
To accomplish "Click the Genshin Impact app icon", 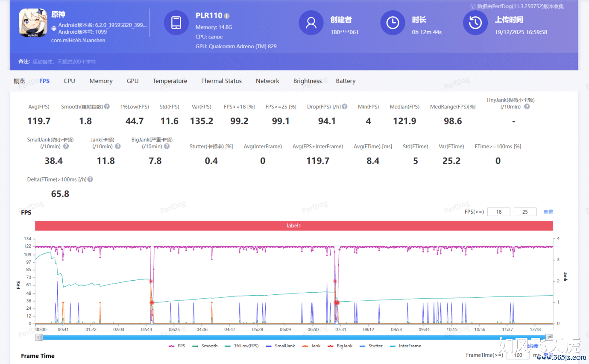I will click(33, 22).
